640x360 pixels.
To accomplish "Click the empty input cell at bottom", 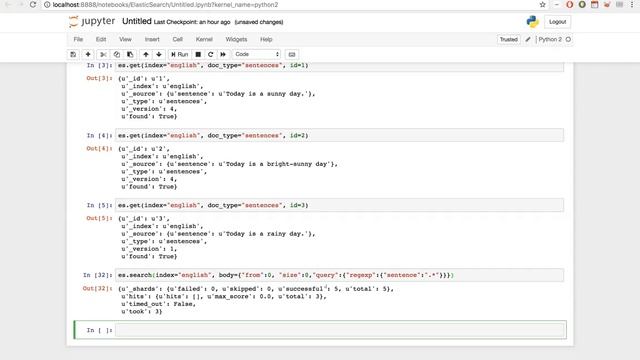I will click(x=340, y=330).
